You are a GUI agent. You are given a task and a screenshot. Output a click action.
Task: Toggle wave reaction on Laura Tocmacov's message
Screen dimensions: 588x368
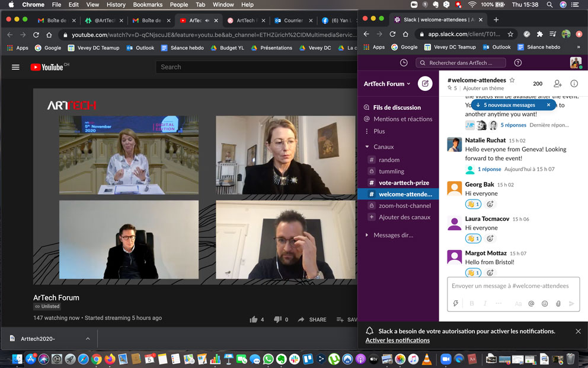point(473,239)
